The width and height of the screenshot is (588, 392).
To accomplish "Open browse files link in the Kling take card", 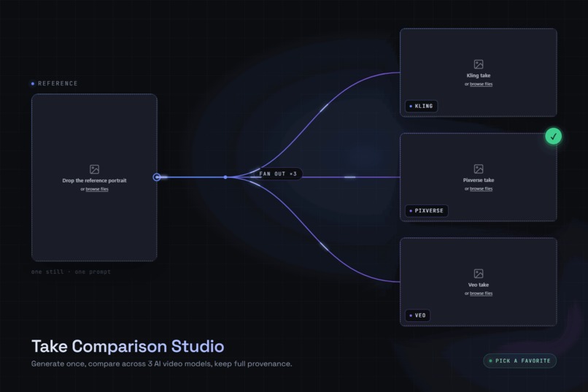I will coord(481,84).
